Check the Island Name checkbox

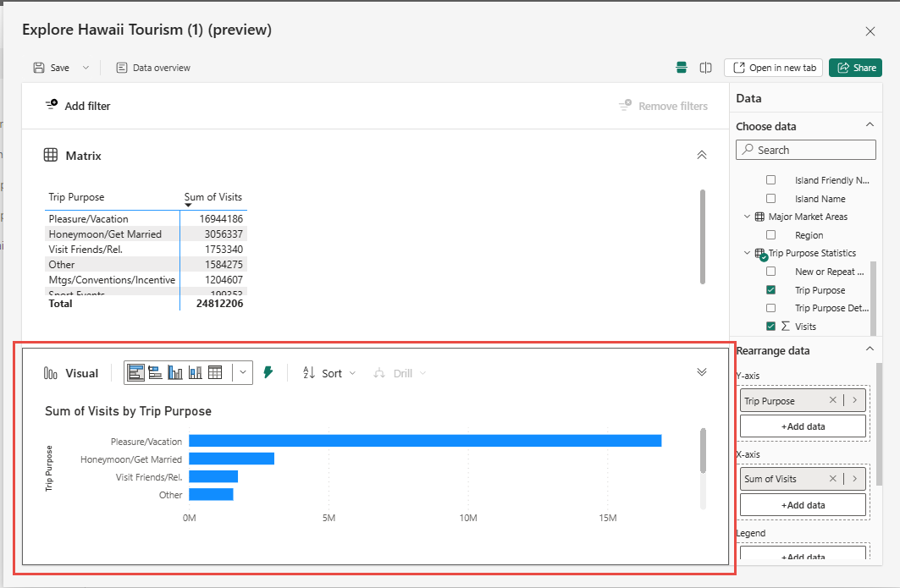(x=770, y=199)
